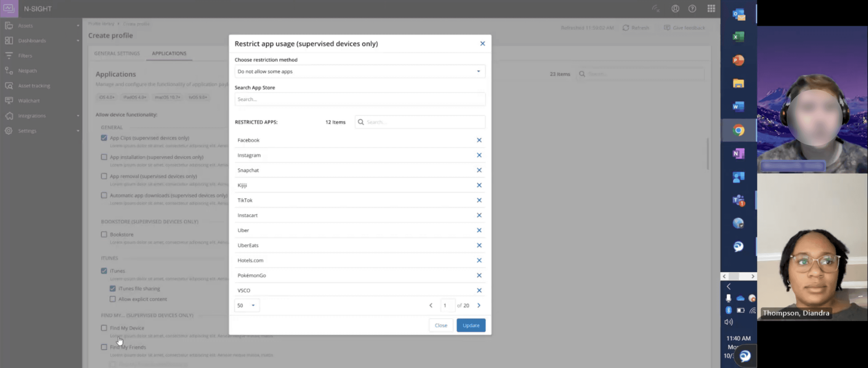
Task: Enable Find My Friends checkbox
Action: click(x=104, y=347)
